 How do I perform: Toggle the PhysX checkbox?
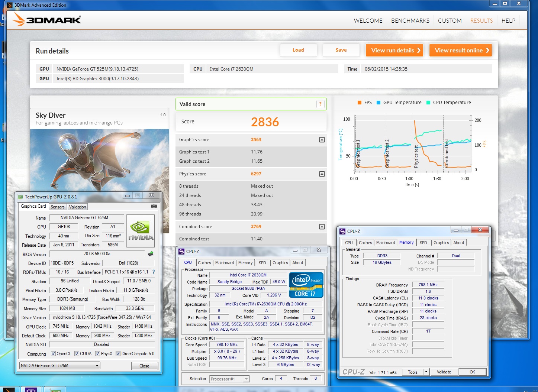click(x=97, y=354)
